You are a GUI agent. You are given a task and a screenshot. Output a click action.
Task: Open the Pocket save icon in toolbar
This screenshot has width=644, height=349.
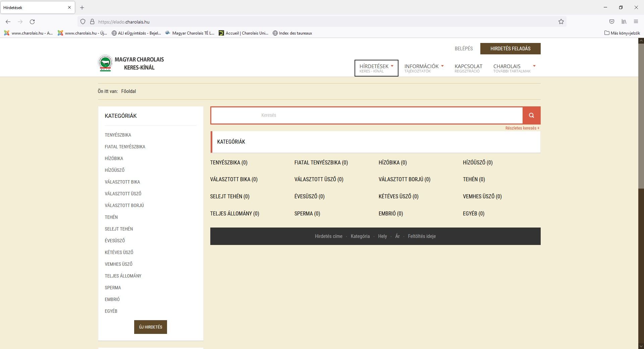pos(611,22)
